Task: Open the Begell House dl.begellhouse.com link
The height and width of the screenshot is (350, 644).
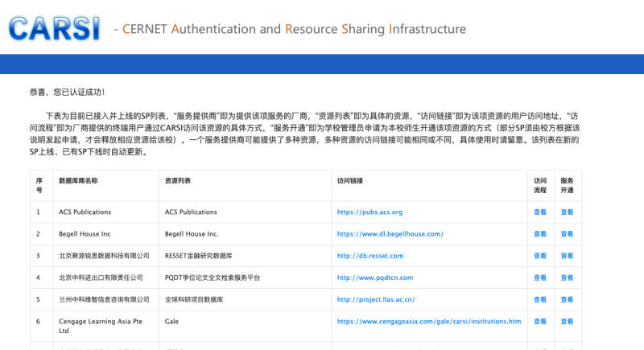Action: 390,234
